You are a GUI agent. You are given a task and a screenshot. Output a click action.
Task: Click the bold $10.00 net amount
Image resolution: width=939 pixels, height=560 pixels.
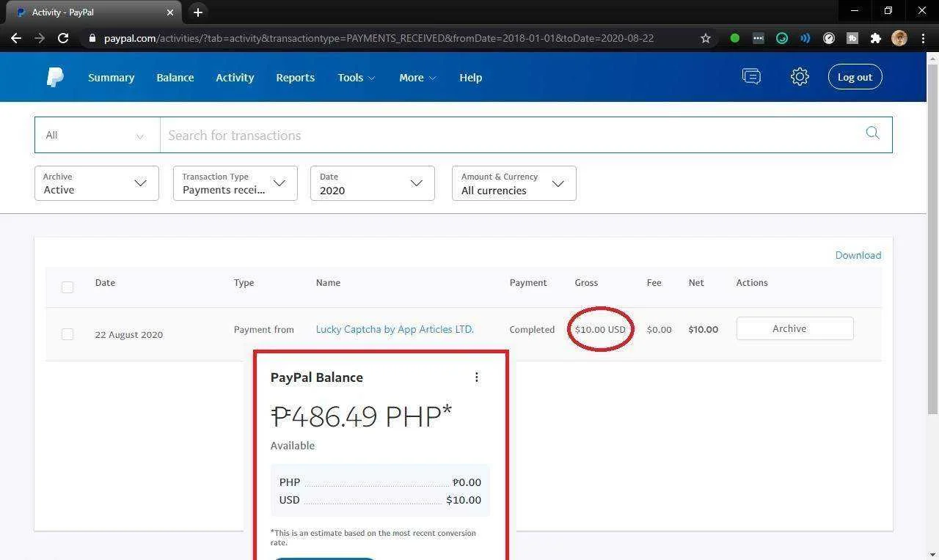point(704,330)
